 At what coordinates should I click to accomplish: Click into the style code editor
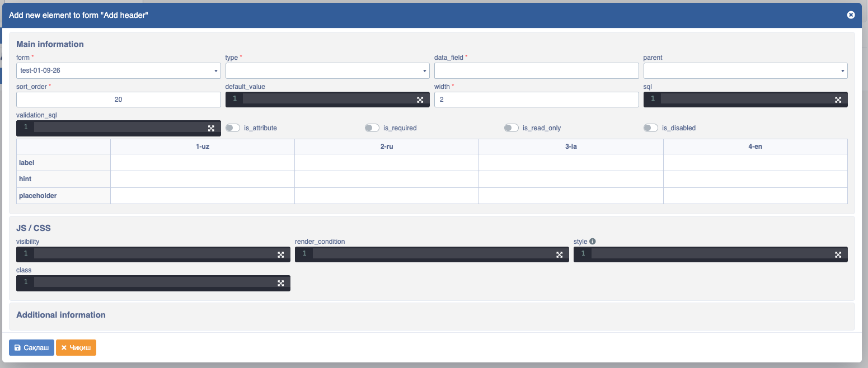(711, 254)
